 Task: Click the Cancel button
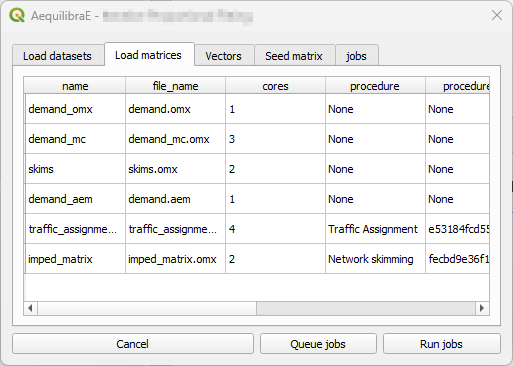pyautogui.click(x=133, y=344)
